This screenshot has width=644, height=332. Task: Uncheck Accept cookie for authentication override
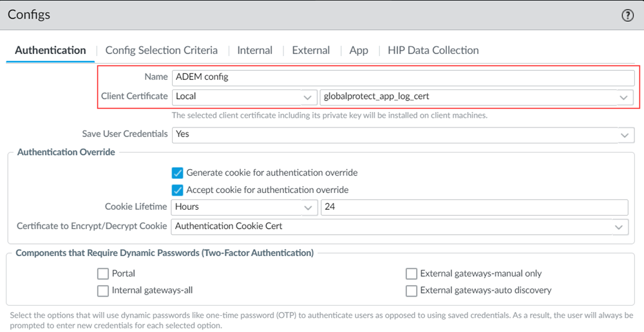coord(178,190)
